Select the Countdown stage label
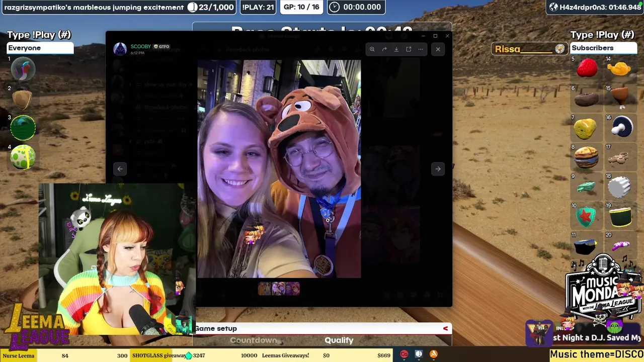This screenshot has width=644, height=362. (253, 340)
